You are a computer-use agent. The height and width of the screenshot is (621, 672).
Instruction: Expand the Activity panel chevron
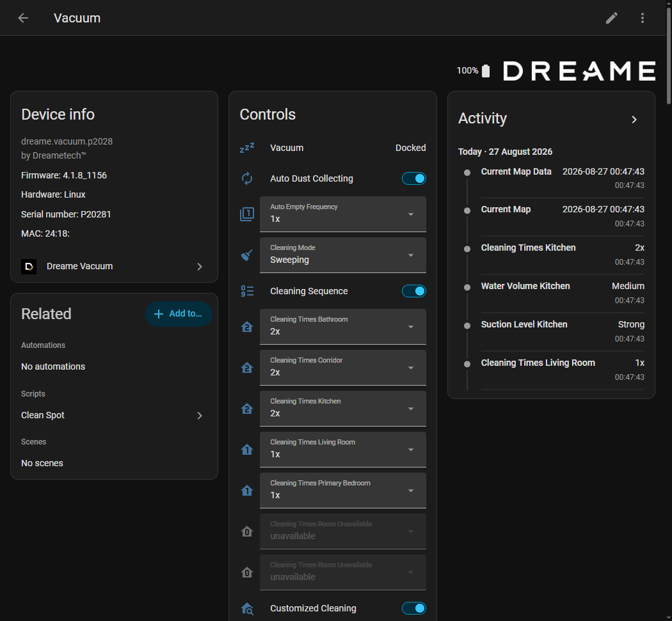(x=634, y=120)
